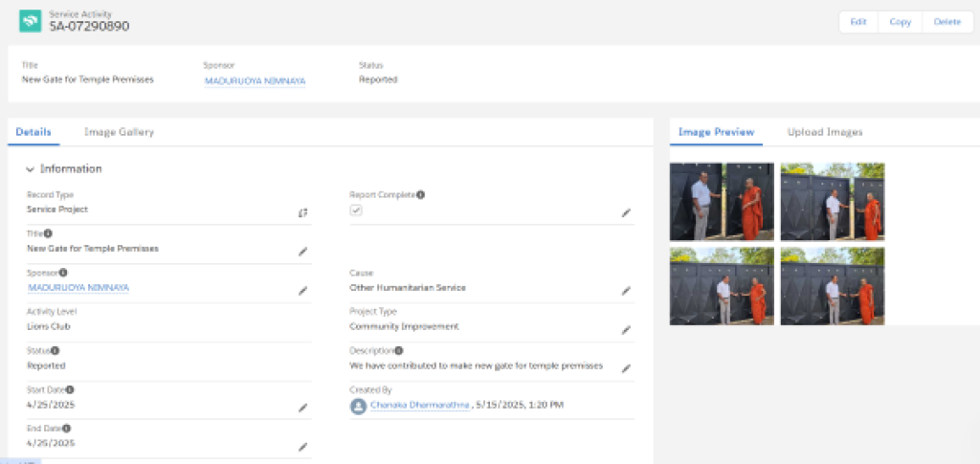Show info tooltip for Report Complete
Viewport: 980px width, 464px height.
pos(421,195)
